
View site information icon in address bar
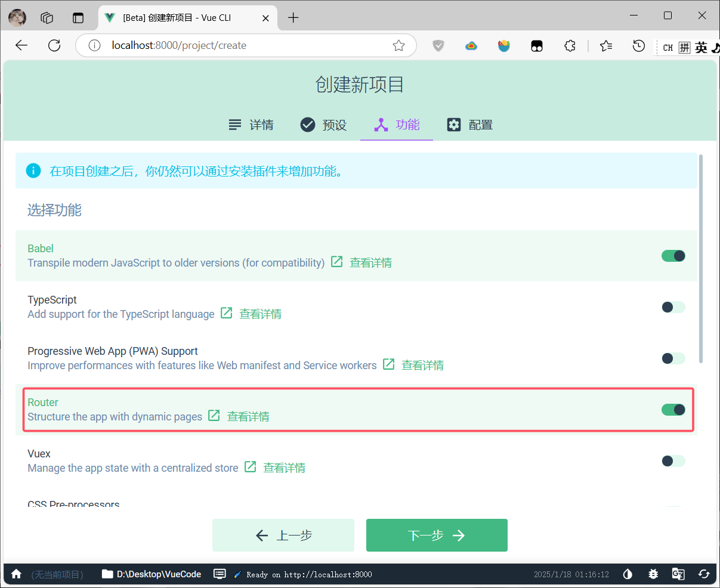[x=94, y=45]
